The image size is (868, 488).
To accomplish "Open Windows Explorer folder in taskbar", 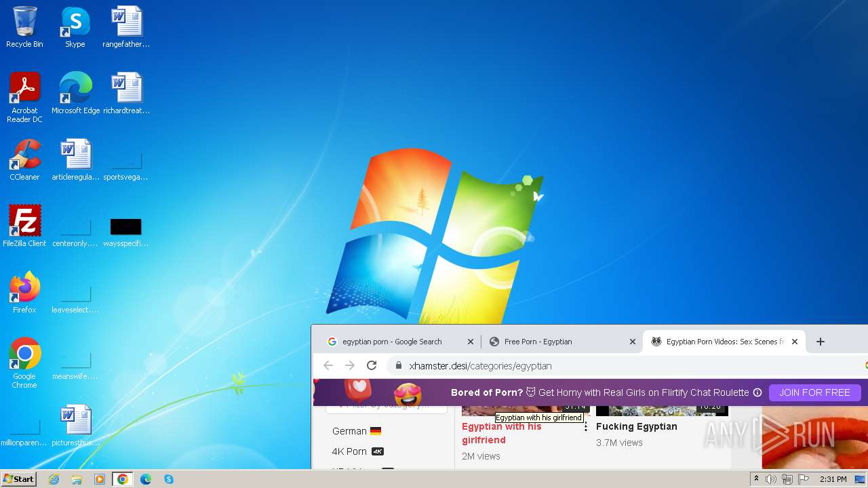I will click(77, 479).
